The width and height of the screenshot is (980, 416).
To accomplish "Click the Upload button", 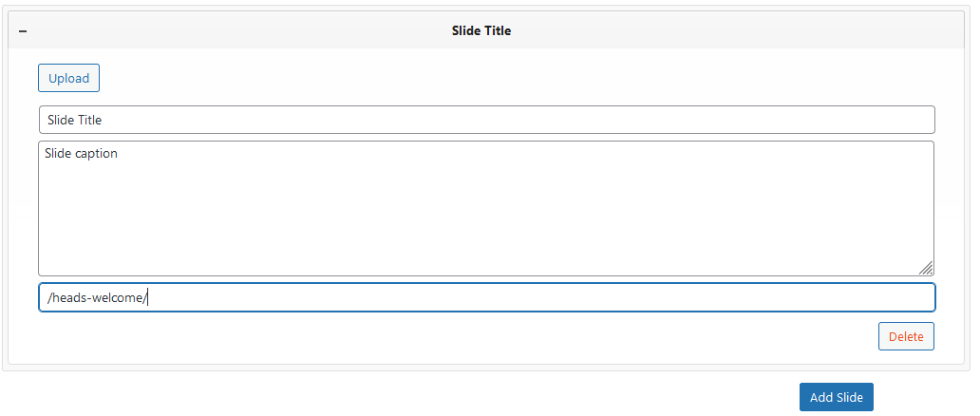I will tap(68, 78).
